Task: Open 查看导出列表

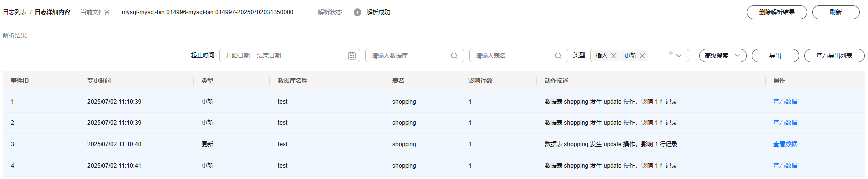Action: 834,56
